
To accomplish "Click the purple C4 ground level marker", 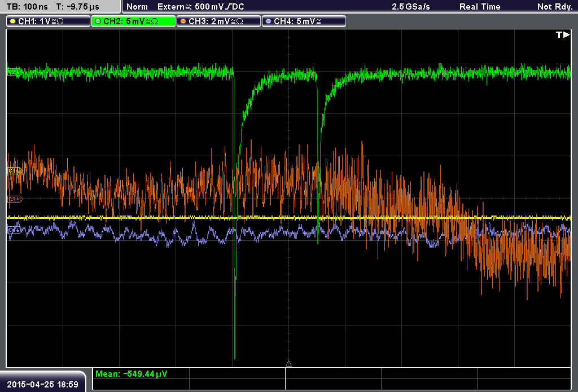I will [15, 230].
